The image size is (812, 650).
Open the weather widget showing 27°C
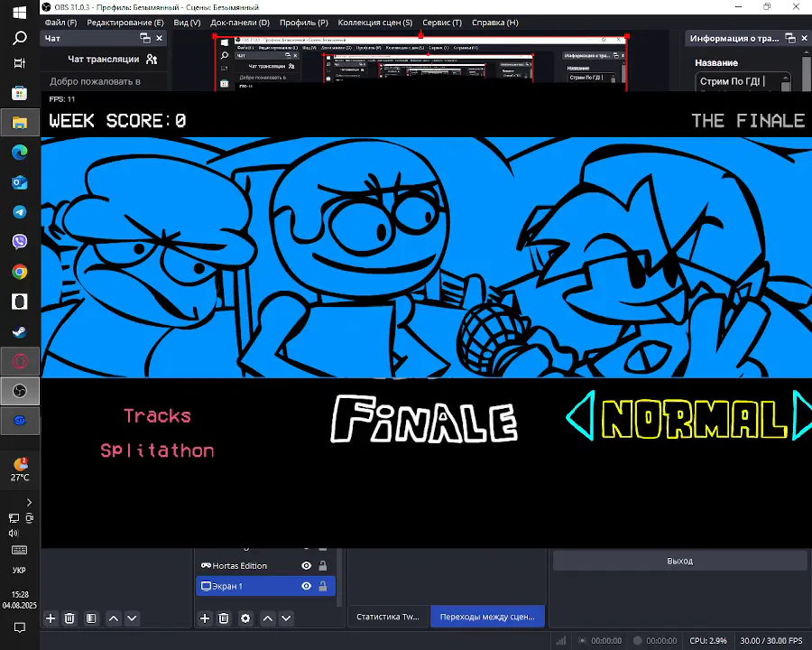pos(20,469)
